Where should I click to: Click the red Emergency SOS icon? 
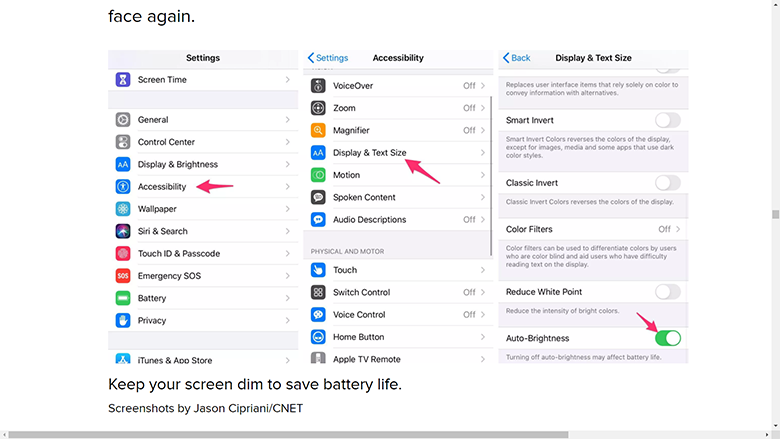click(x=123, y=276)
